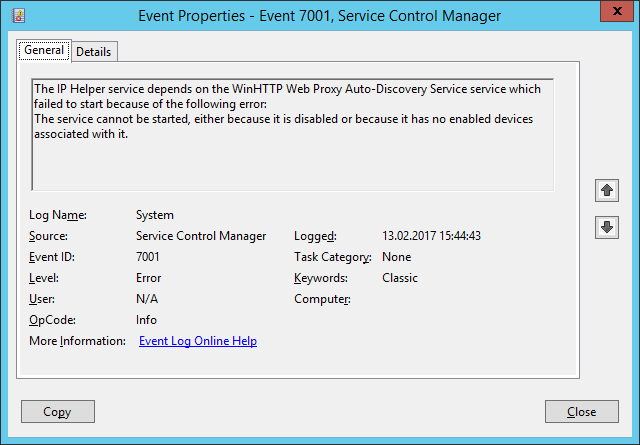The image size is (640, 445).
Task: Click the Logged date 13.02.2017 15:44:43
Action: click(430, 236)
